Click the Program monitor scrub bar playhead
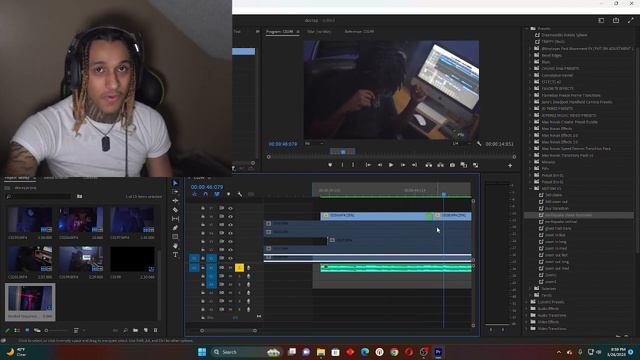Image resolution: width=640 pixels, height=360 pixels. coord(343,152)
